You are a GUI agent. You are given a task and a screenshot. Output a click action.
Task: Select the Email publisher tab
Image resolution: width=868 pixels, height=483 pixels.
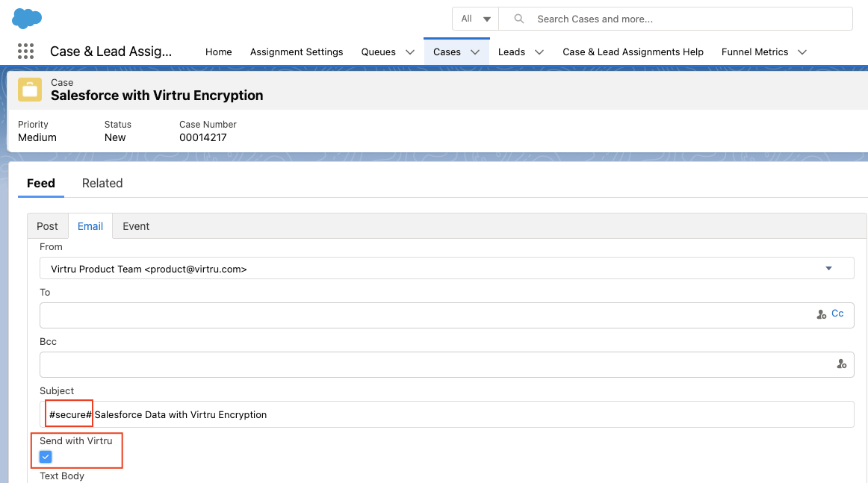[x=90, y=226]
